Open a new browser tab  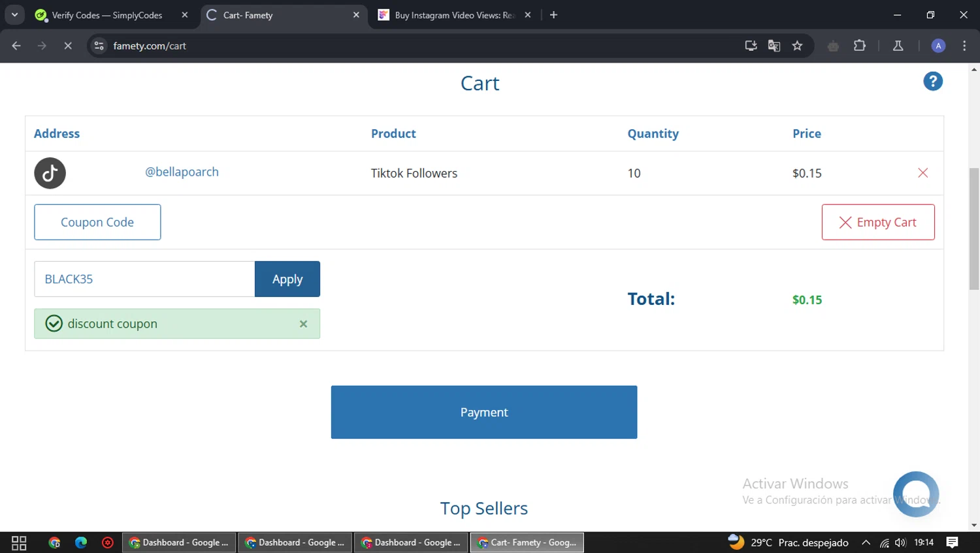[x=553, y=15]
